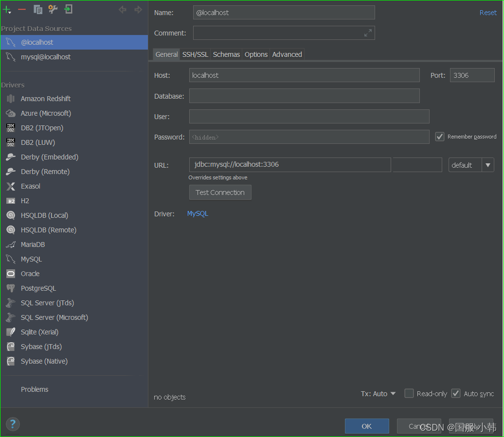
Task: Select Oracle driver
Action: pyautogui.click(x=74, y=274)
